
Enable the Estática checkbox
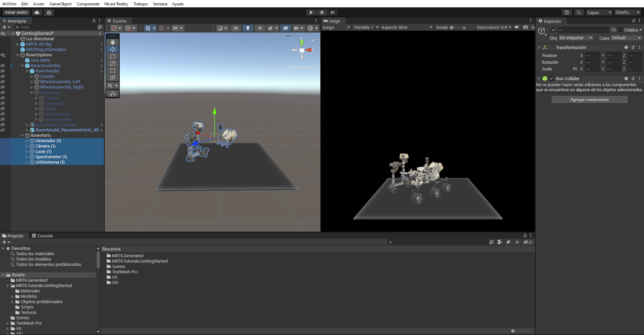pos(621,30)
